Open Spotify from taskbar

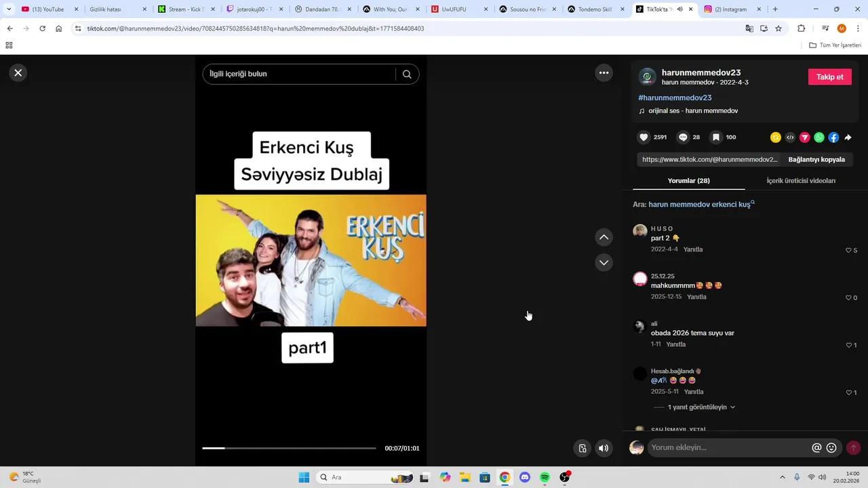[545, 477]
